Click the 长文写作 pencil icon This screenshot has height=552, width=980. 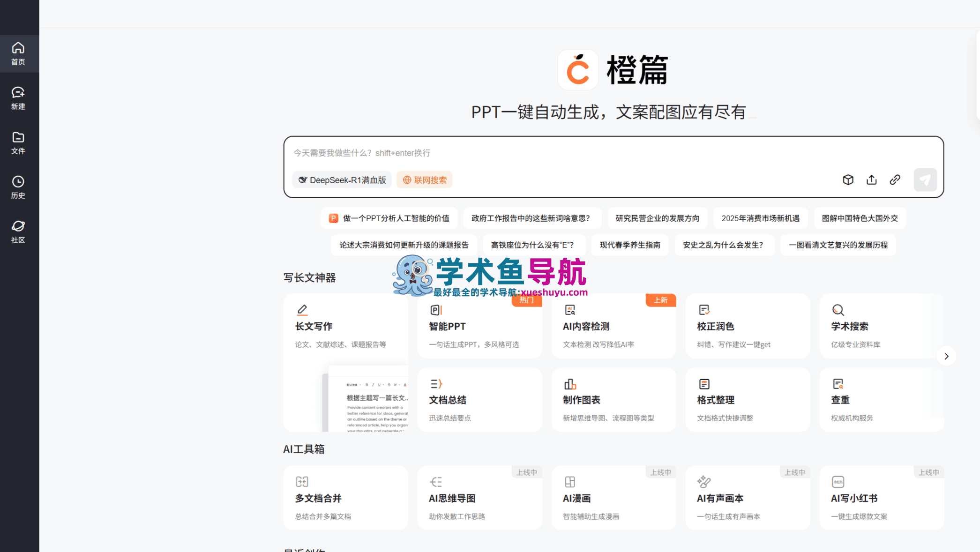[302, 310]
